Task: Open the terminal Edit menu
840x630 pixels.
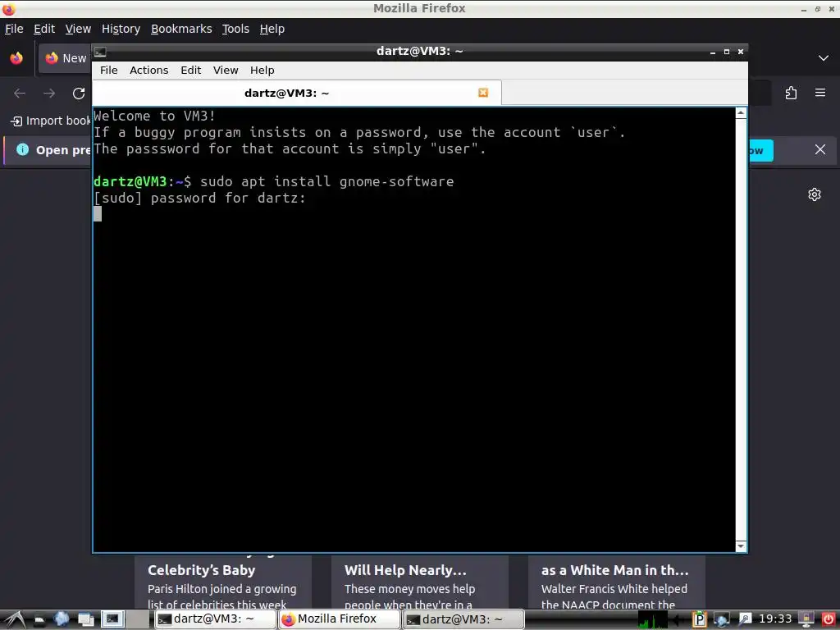Action: [190, 71]
